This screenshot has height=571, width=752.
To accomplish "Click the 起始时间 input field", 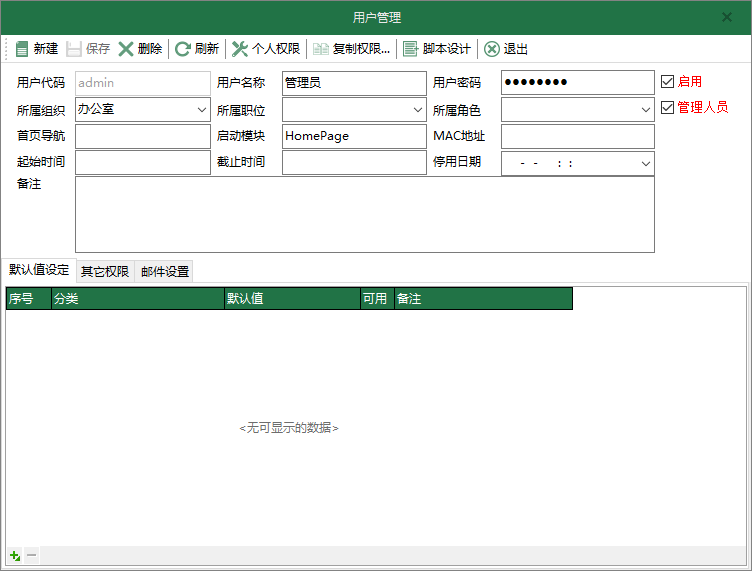I will [142, 162].
